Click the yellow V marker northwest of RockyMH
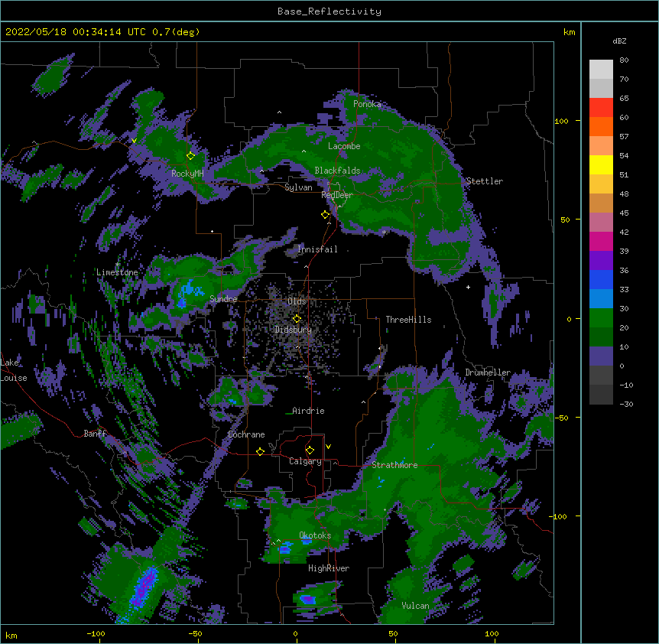Viewport: 659px width, 644px height. coord(134,141)
